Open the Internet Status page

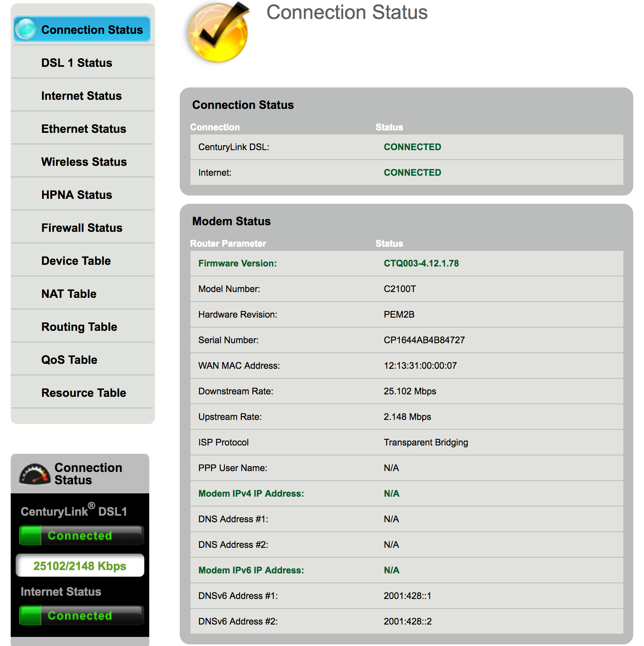pos(81,96)
